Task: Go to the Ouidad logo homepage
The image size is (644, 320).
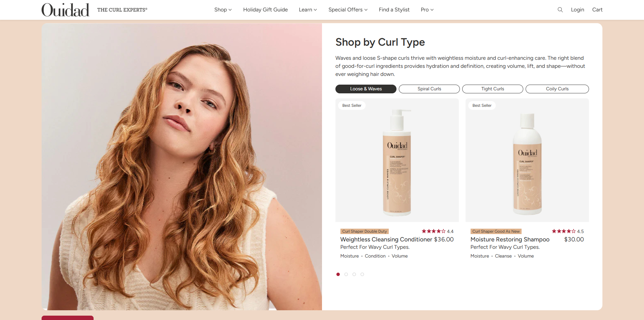Action: (x=65, y=10)
